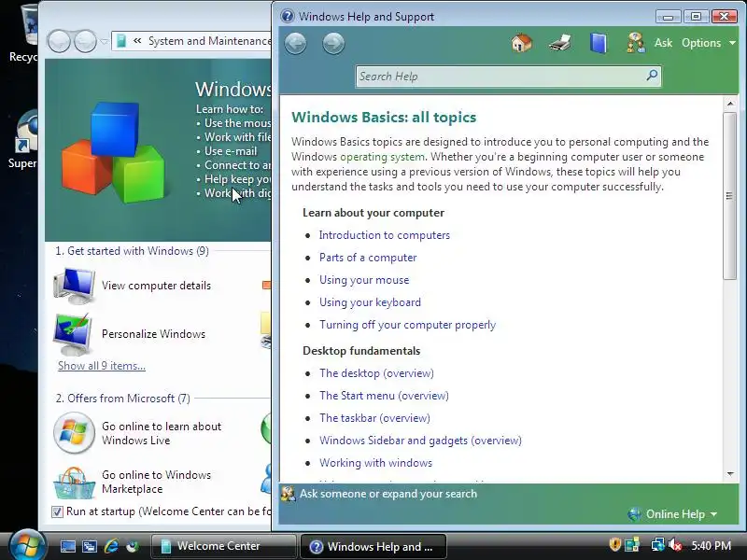The width and height of the screenshot is (747, 560).
Task: Open Using your mouse topic
Action: tap(364, 280)
